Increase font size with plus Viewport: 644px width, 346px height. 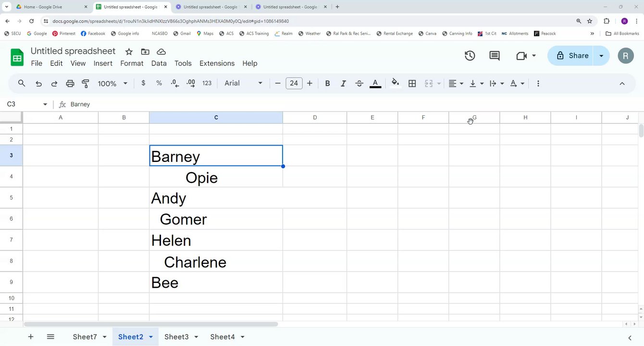[x=310, y=84]
